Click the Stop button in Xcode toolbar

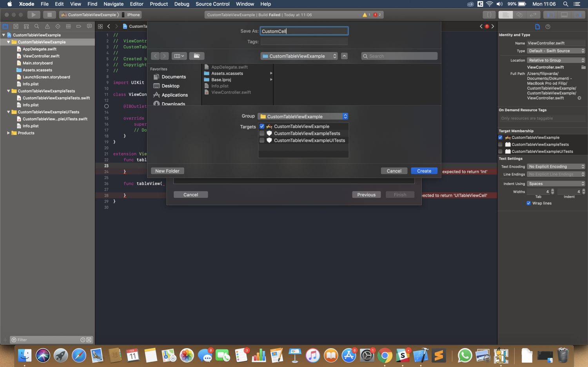pos(49,14)
